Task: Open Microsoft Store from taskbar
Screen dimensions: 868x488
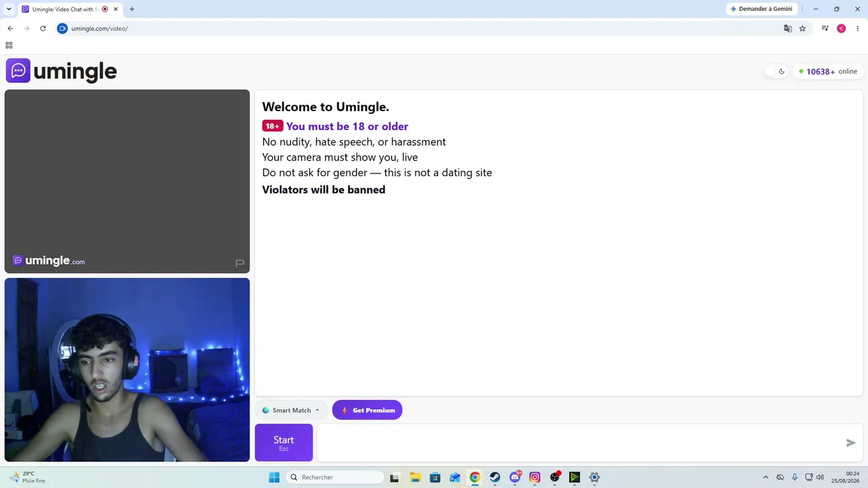Action: (435, 477)
